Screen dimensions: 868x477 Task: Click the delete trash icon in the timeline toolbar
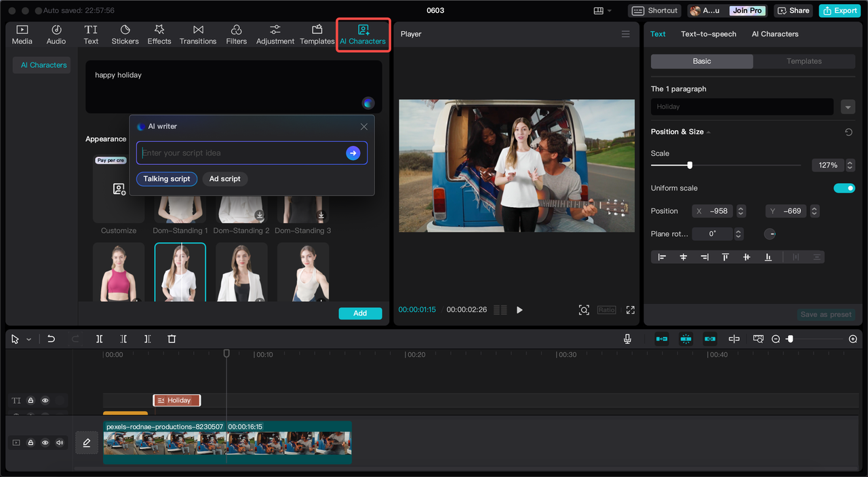[x=172, y=339]
